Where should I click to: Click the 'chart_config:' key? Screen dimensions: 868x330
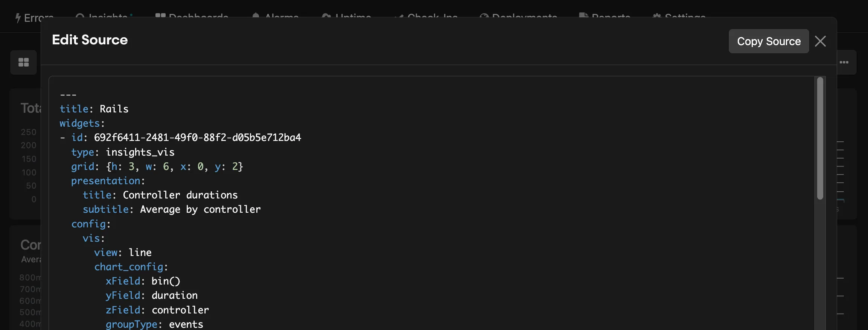pos(131,267)
